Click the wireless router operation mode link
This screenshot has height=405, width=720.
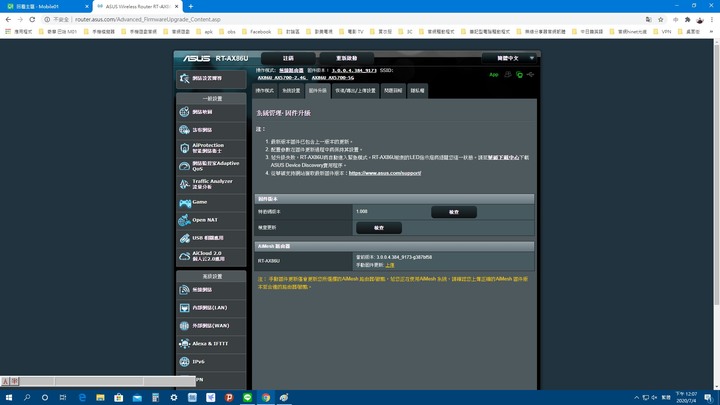pyautogui.click(x=291, y=71)
